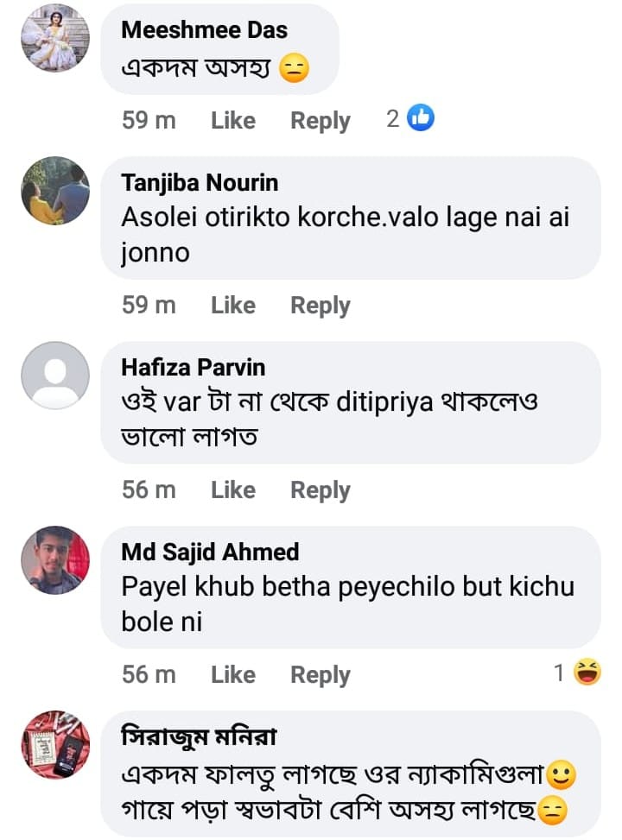The image size is (622, 840).
Task: Reply to Hafiza Parvin's comment
Action: (x=321, y=490)
